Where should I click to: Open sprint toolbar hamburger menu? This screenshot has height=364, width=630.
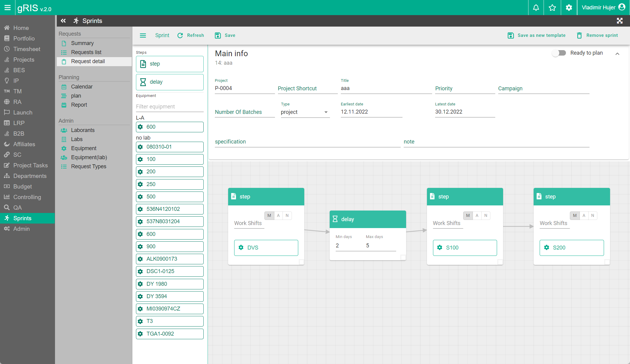click(x=143, y=35)
